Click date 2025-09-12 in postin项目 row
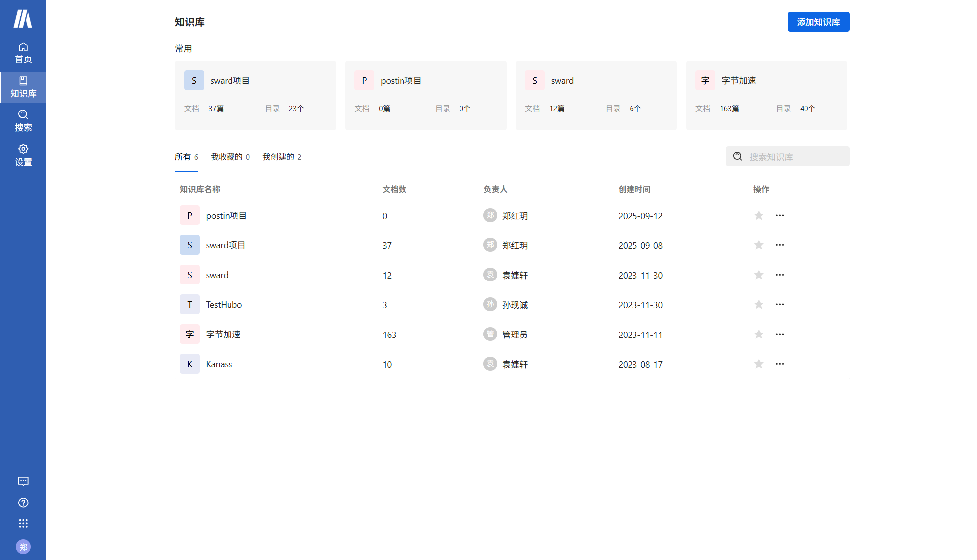Viewport: 977px width, 560px height. (x=640, y=216)
